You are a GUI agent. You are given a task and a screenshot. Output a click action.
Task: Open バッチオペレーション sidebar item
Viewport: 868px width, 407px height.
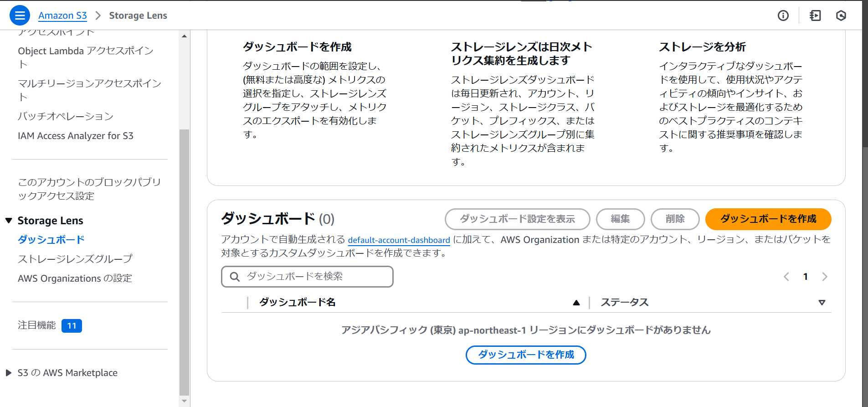(x=66, y=116)
